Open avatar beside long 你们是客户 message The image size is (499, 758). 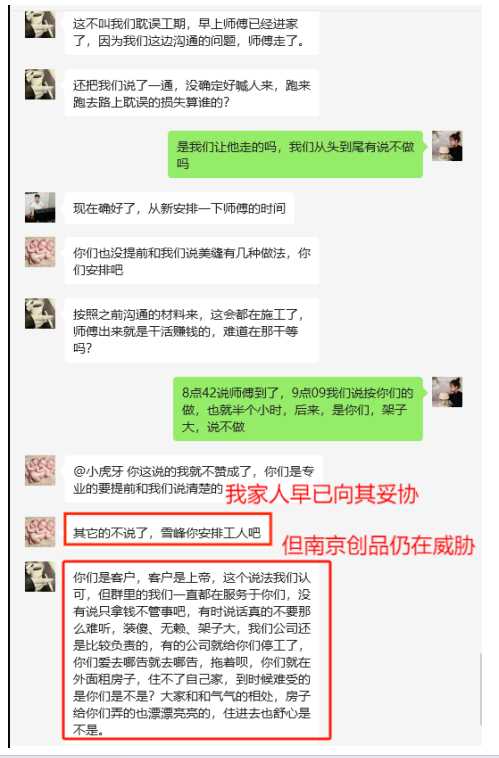click(40, 576)
